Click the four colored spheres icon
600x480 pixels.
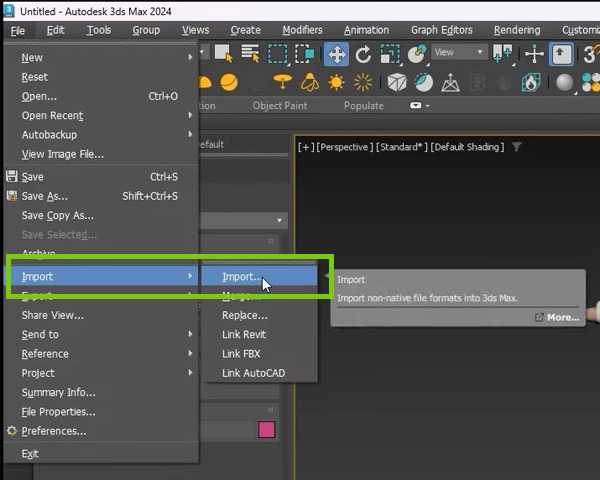[591, 82]
